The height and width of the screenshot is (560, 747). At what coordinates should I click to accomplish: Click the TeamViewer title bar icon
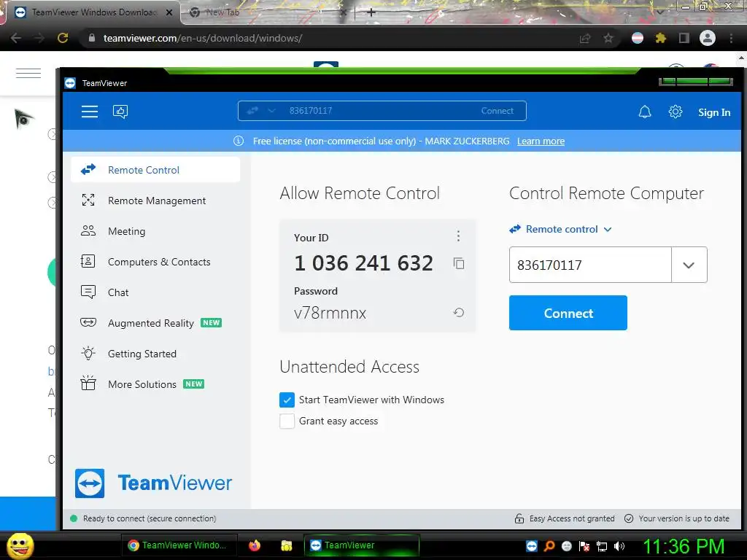coord(70,83)
